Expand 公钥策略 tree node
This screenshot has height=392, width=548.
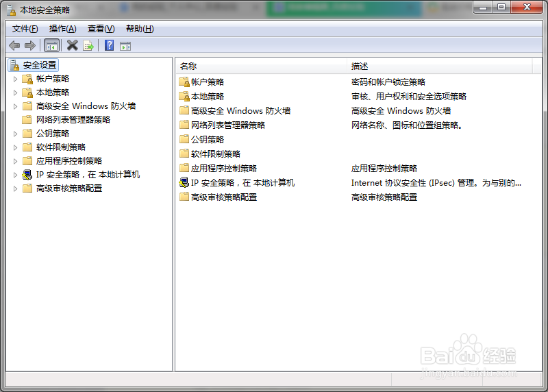pyautogui.click(x=15, y=134)
